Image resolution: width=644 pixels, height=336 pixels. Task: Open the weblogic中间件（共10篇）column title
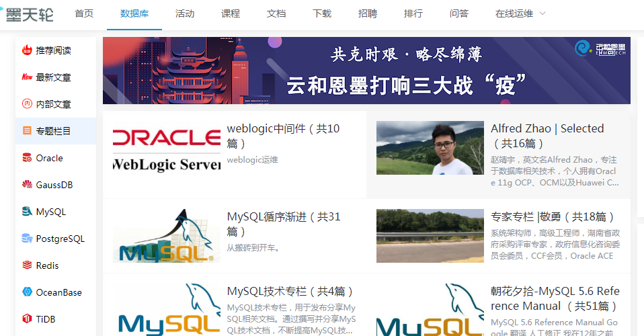pos(283,136)
